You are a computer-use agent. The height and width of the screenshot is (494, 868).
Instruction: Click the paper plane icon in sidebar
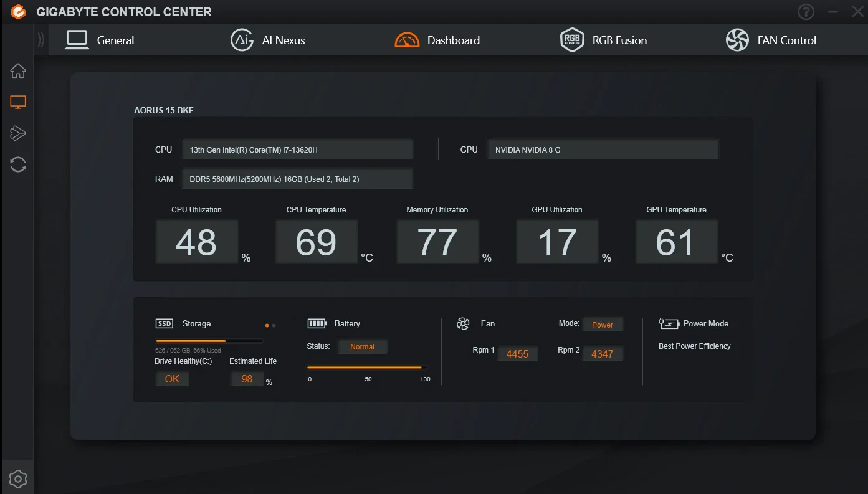[x=18, y=133]
